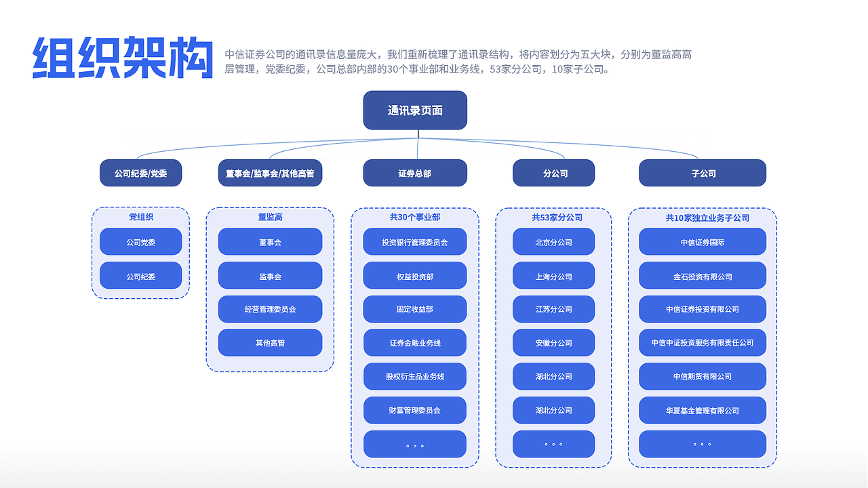
Task: Select the 公司纪委/党委 category node
Action: (140, 173)
